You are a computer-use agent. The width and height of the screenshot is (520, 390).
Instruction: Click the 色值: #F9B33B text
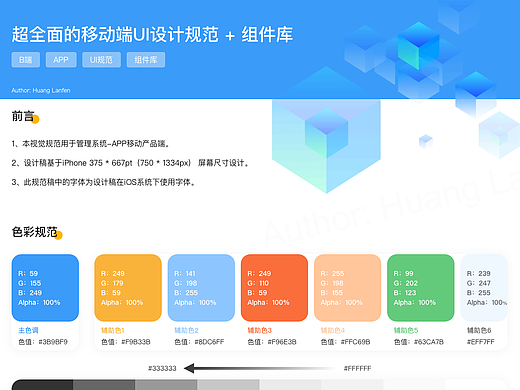[126, 342]
